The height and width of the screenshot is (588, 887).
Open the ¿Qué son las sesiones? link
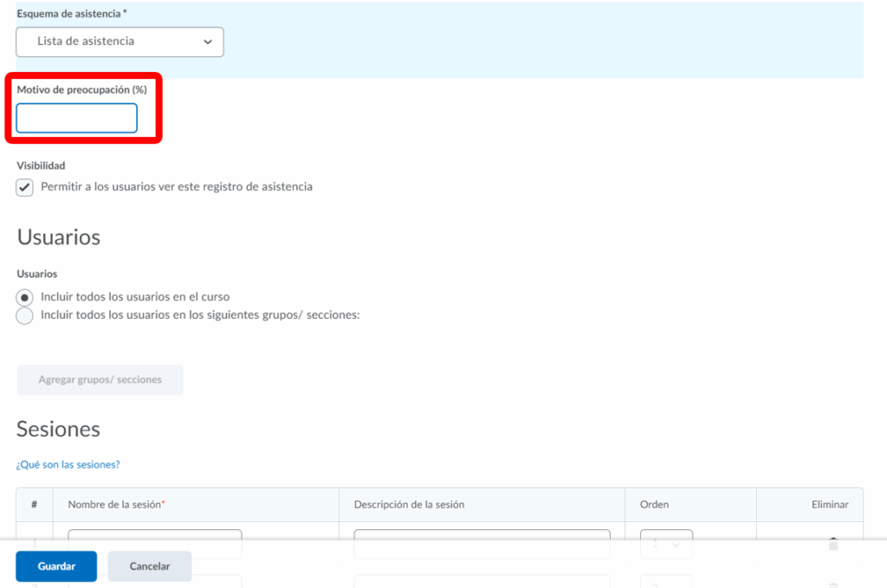(68, 465)
